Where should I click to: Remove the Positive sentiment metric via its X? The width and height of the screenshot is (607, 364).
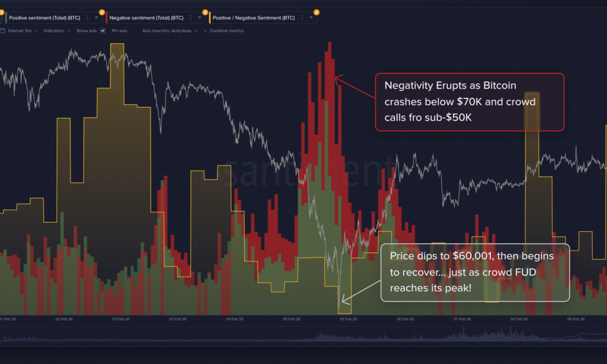(95, 17)
